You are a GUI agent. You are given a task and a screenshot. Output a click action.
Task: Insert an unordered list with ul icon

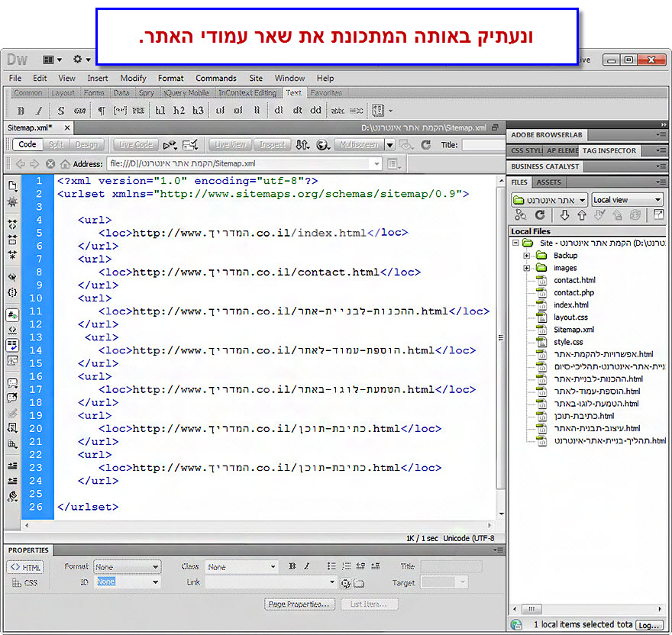click(x=220, y=111)
